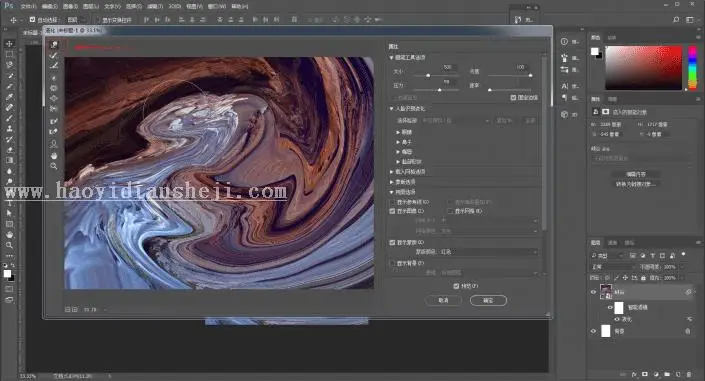
Task: Open the 编辑 (Edit) menu
Action: pos(49,7)
